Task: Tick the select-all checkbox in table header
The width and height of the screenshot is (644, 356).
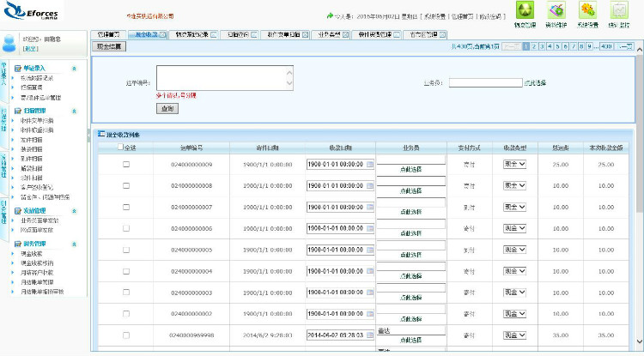Action: [121, 148]
